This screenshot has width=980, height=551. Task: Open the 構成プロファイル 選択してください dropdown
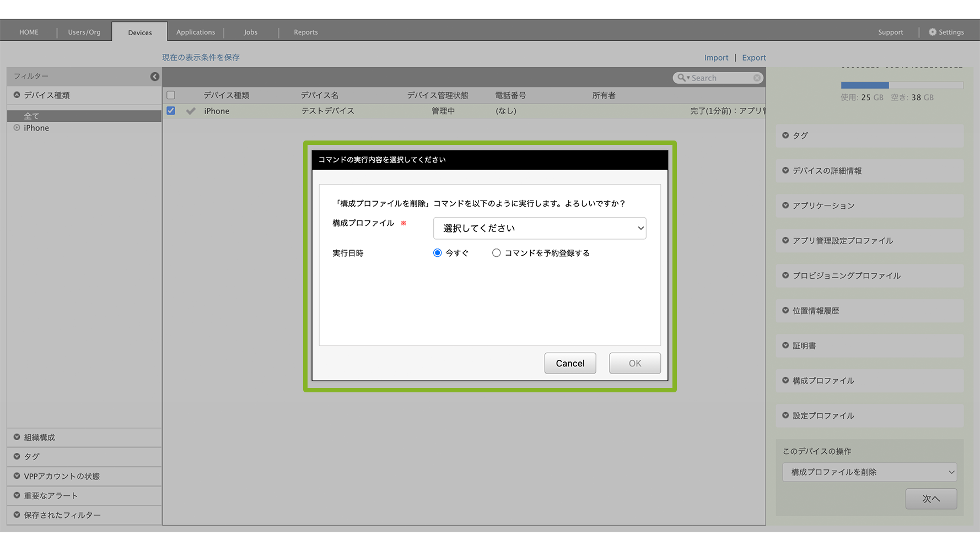click(x=539, y=228)
